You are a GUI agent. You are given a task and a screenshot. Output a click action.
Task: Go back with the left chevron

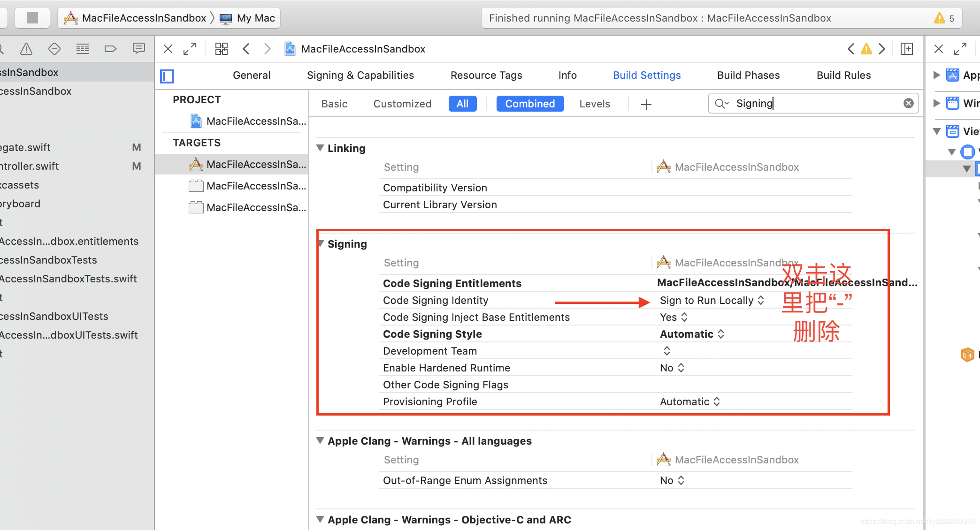pyautogui.click(x=246, y=49)
